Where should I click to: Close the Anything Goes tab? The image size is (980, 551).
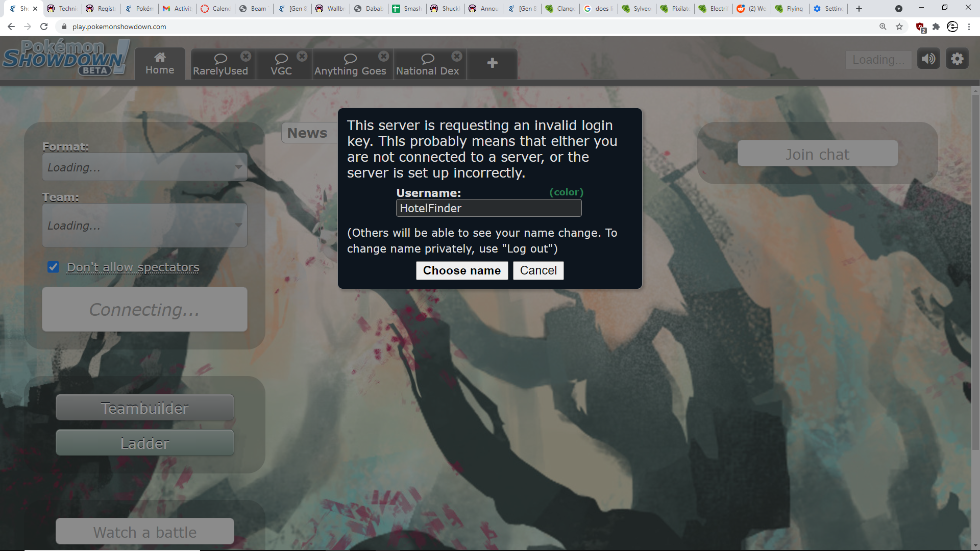point(384,56)
